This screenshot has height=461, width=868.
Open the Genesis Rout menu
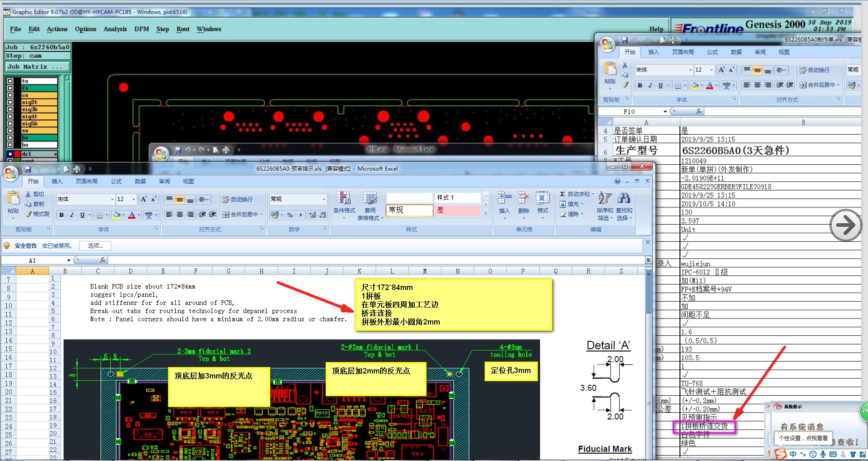point(183,29)
